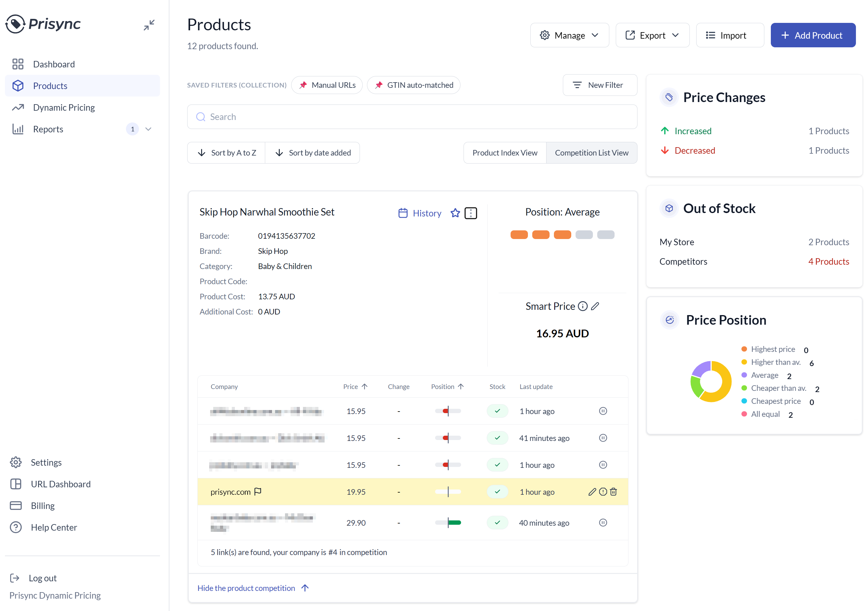Open the product options three-dot menu icon
This screenshot has height=611, width=868.
pos(471,213)
